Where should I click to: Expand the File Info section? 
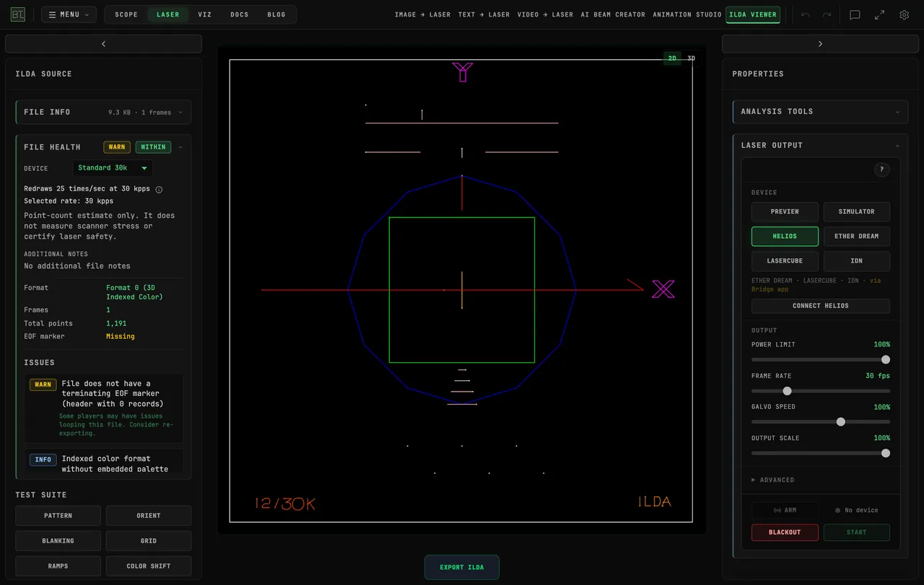point(103,112)
